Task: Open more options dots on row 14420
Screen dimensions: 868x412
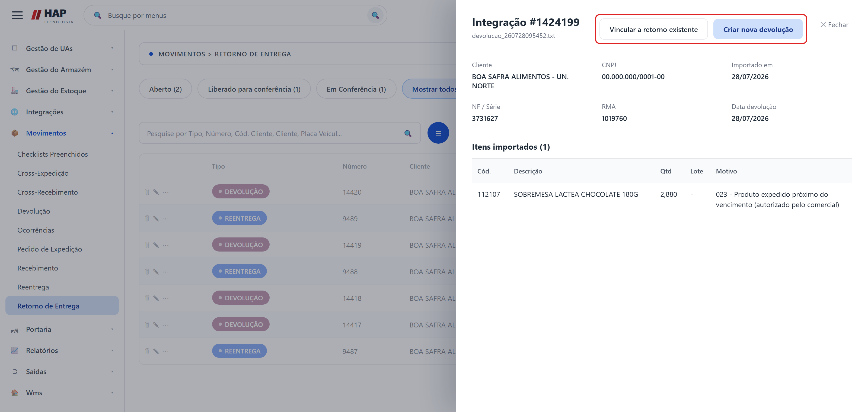Action: (x=165, y=192)
